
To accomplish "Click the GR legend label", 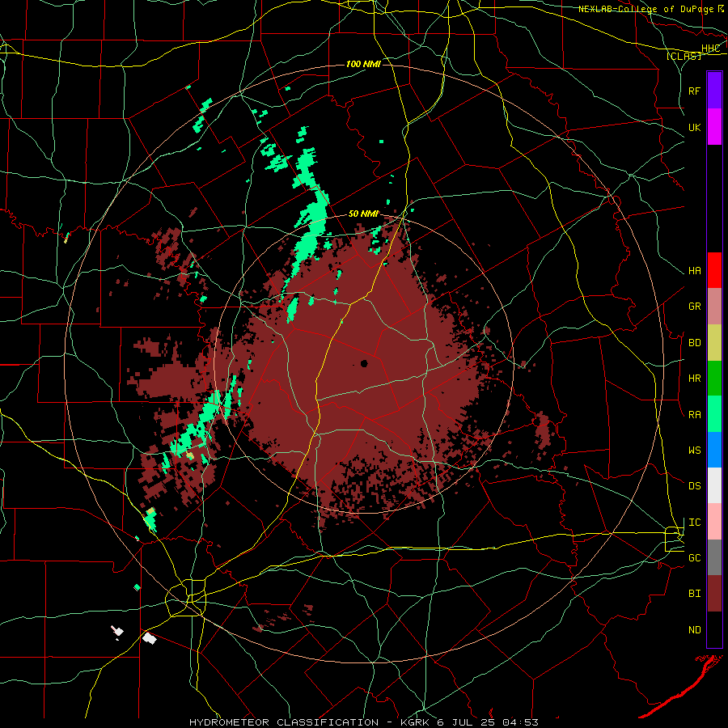I will pos(695,307).
